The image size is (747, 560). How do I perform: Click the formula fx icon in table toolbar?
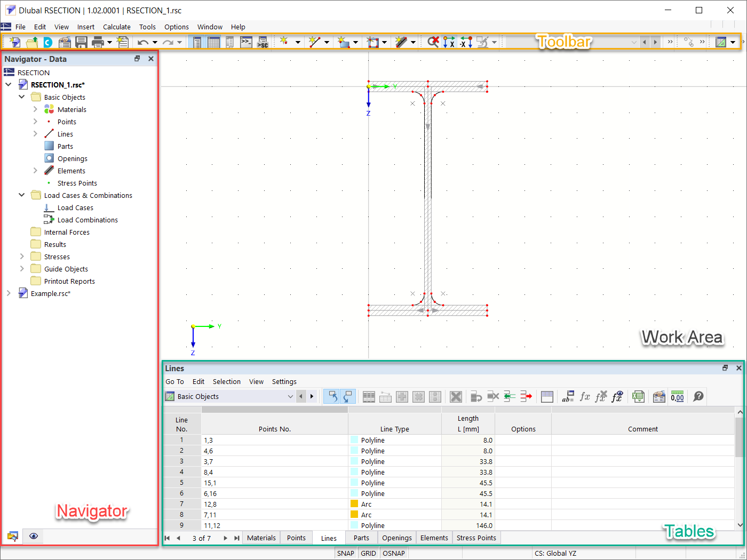pyautogui.click(x=585, y=396)
